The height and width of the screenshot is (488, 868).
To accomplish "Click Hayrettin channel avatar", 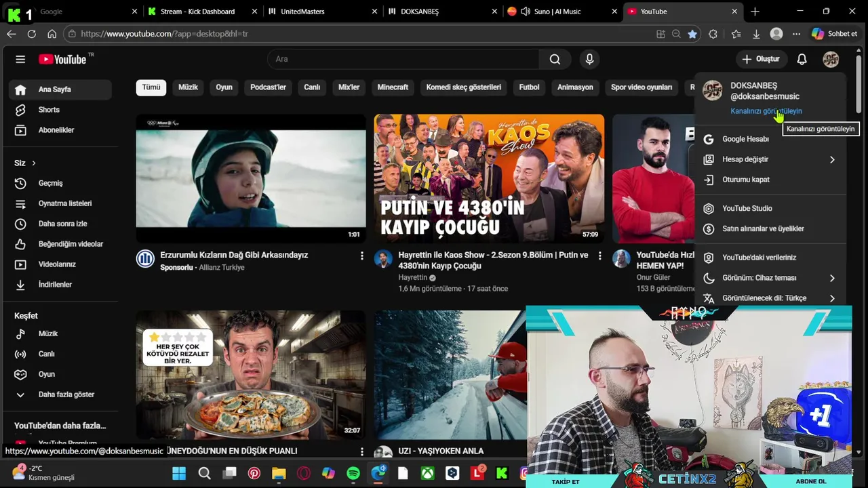I will coord(383,259).
